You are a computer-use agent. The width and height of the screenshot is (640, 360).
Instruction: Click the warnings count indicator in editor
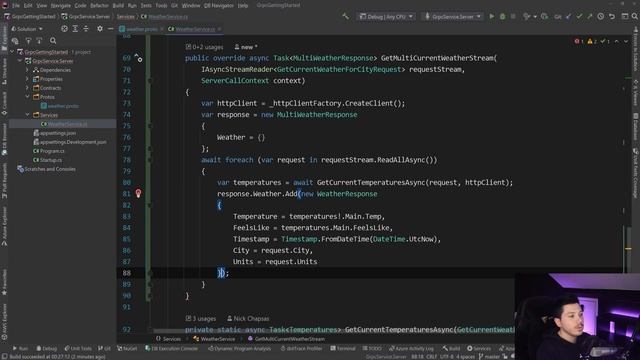pyautogui.click(x=592, y=41)
